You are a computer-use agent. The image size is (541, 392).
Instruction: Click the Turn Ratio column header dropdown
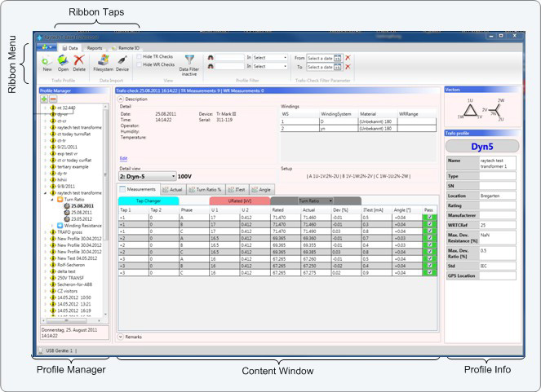tap(330, 200)
